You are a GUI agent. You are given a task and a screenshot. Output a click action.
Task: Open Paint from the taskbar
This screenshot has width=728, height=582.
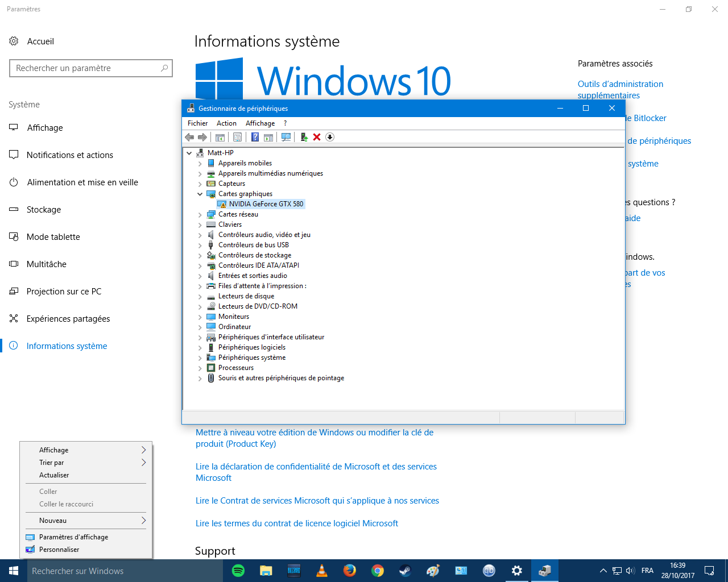click(433, 571)
